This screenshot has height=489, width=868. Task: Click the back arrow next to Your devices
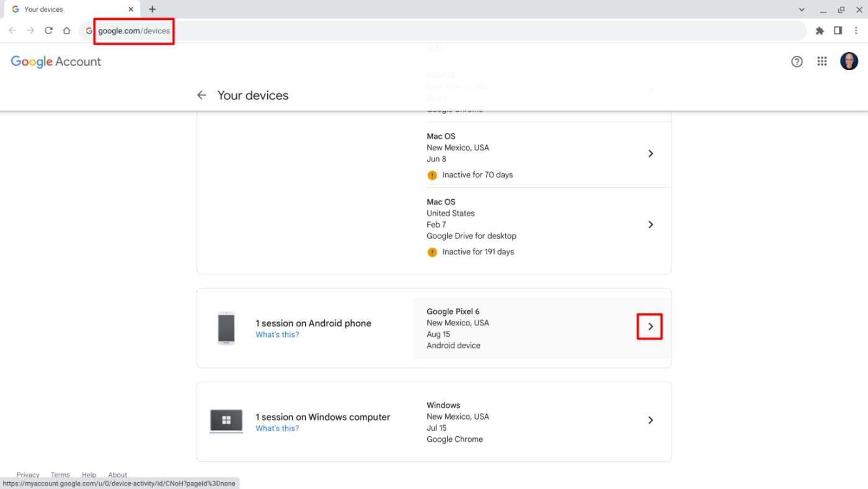[201, 95]
